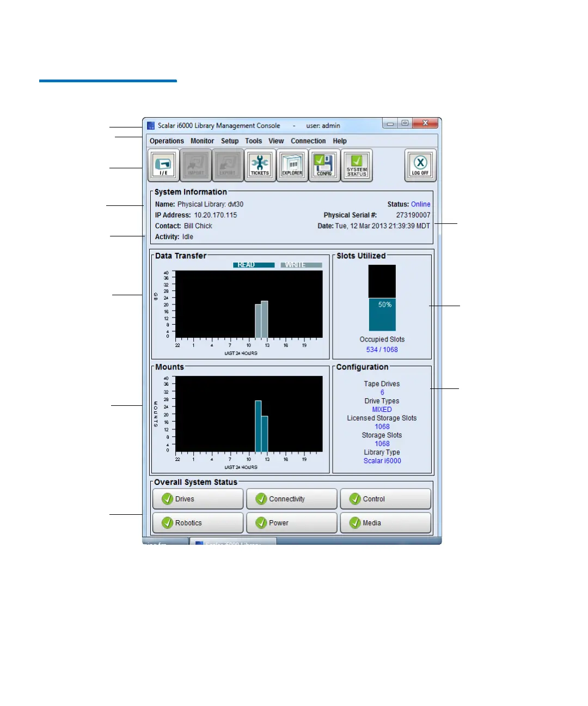Click the disabled Import toolbar icon

(195, 165)
